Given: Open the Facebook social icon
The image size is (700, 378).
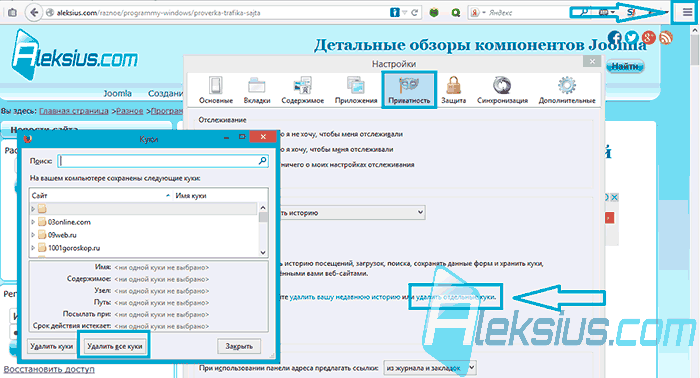Looking at the screenshot, I should [615, 38].
